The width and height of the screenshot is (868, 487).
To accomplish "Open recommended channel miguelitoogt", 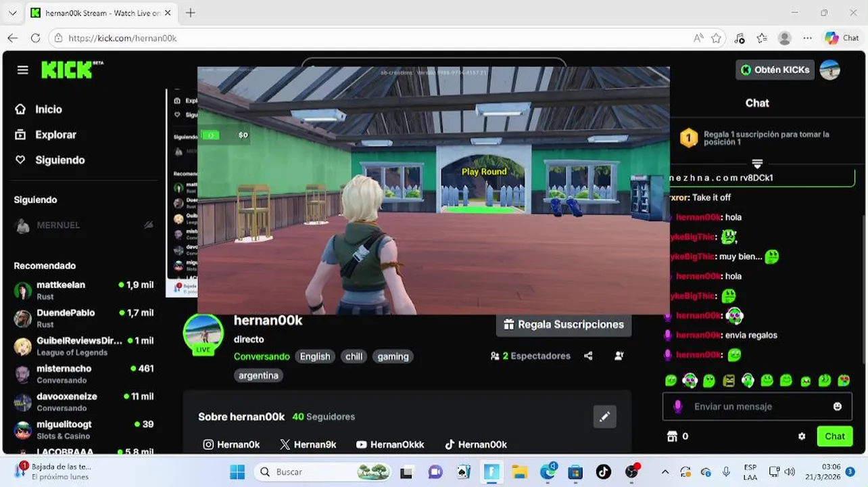I will pos(84,430).
